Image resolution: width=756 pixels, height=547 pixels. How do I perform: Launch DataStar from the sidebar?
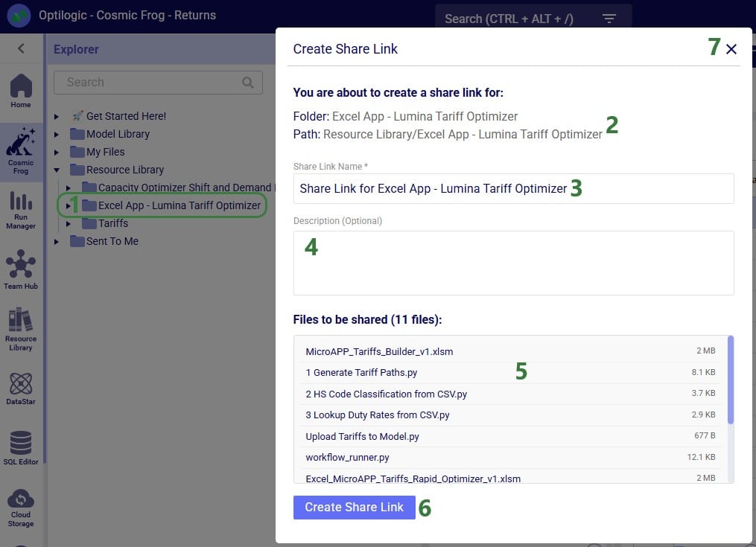(x=21, y=389)
